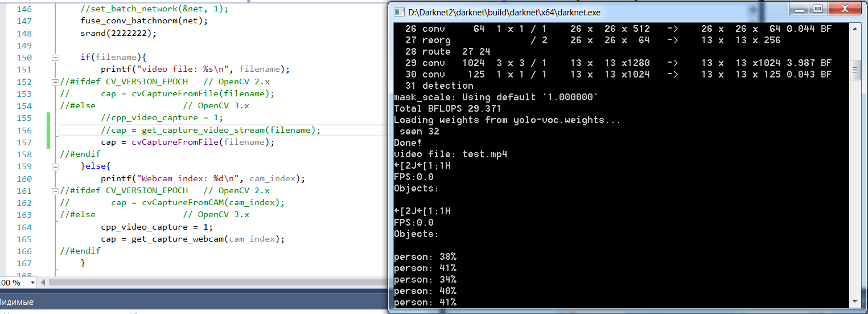The width and height of the screenshot is (868, 314).
Task: Click the "mask_scale: Using default" console line
Action: pyautogui.click(x=496, y=97)
